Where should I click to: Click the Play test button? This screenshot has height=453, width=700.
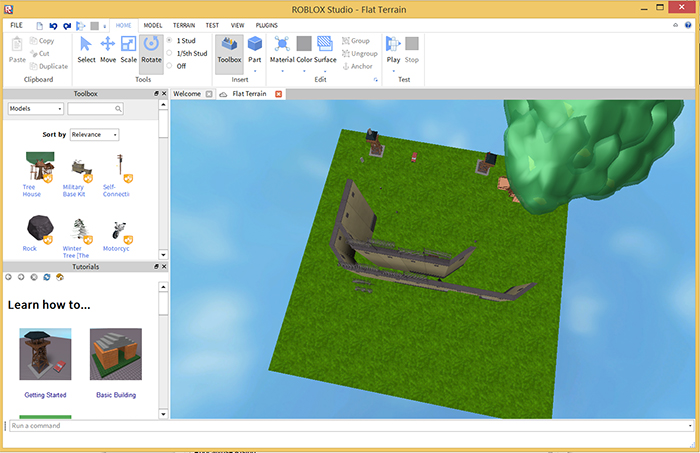click(x=393, y=50)
